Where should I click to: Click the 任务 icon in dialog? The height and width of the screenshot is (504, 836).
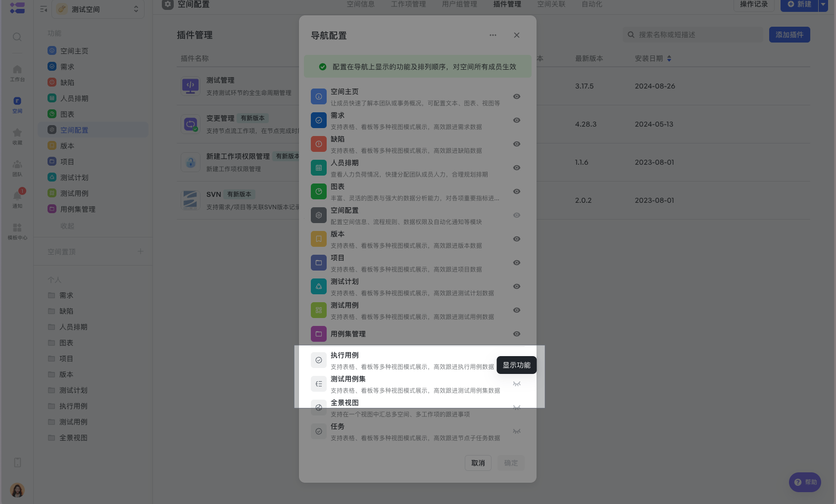[318, 431]
